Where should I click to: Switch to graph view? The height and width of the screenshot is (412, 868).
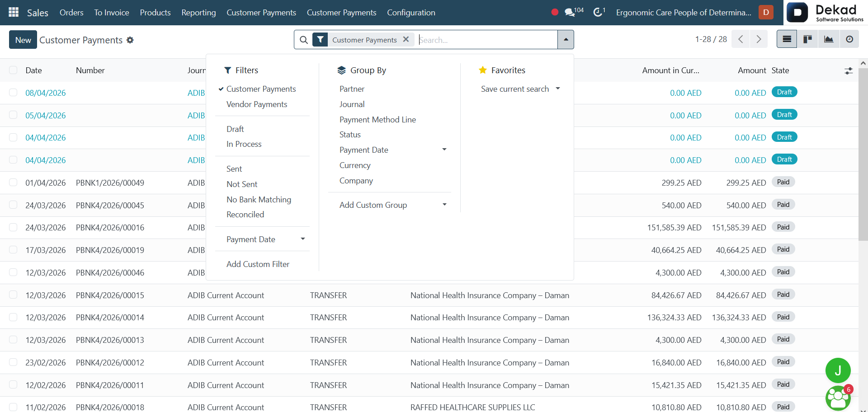(x=828, y=39)
